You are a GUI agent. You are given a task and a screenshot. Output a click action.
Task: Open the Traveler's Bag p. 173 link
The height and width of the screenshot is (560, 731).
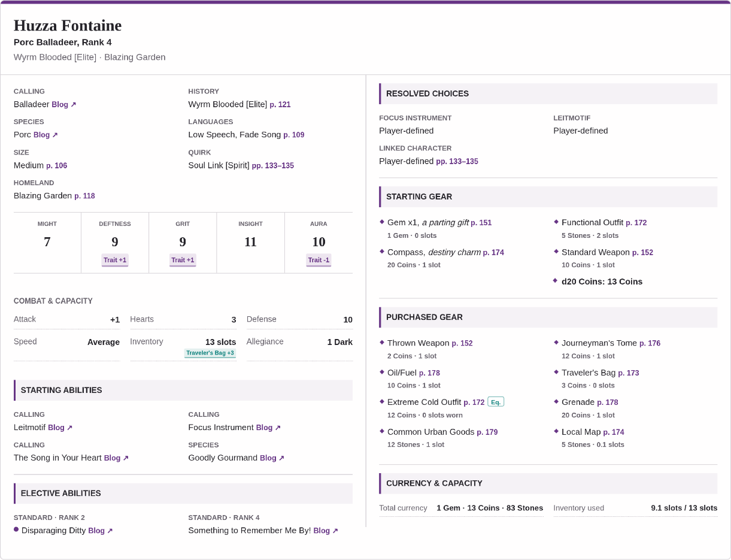(x=629, y=373)
